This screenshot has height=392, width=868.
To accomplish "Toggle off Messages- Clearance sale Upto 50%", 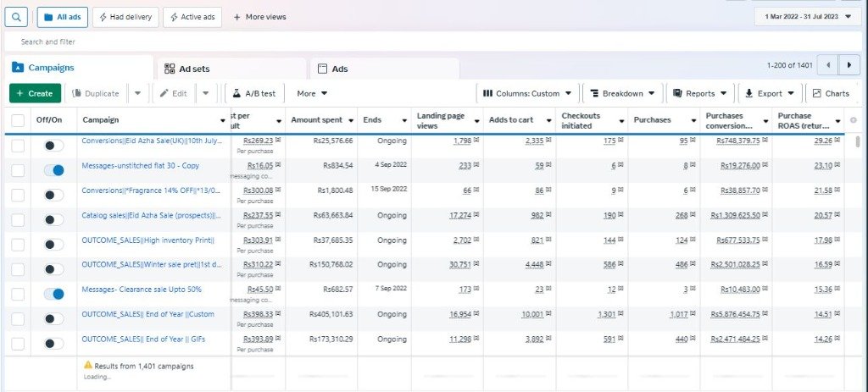I will [x=53, y=294].
